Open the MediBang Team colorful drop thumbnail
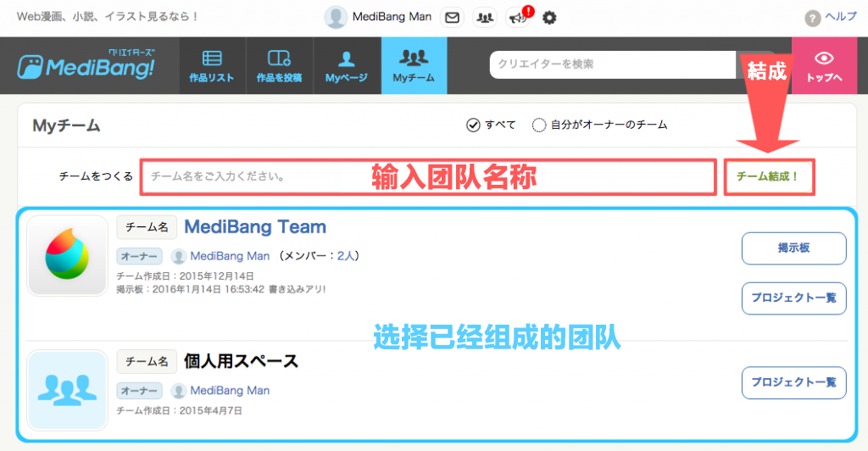The image size is (868, 451). pyautogui.click(x=68, y=256)
